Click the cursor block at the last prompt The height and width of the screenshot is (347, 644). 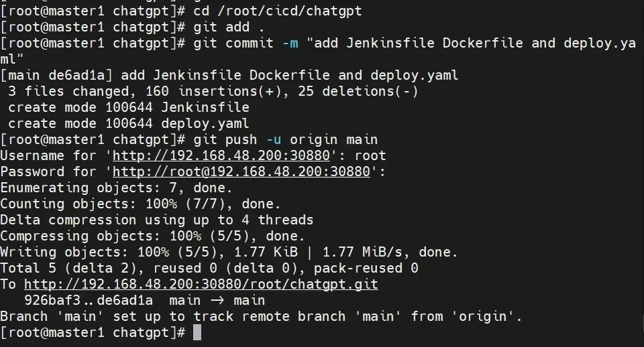197,332
